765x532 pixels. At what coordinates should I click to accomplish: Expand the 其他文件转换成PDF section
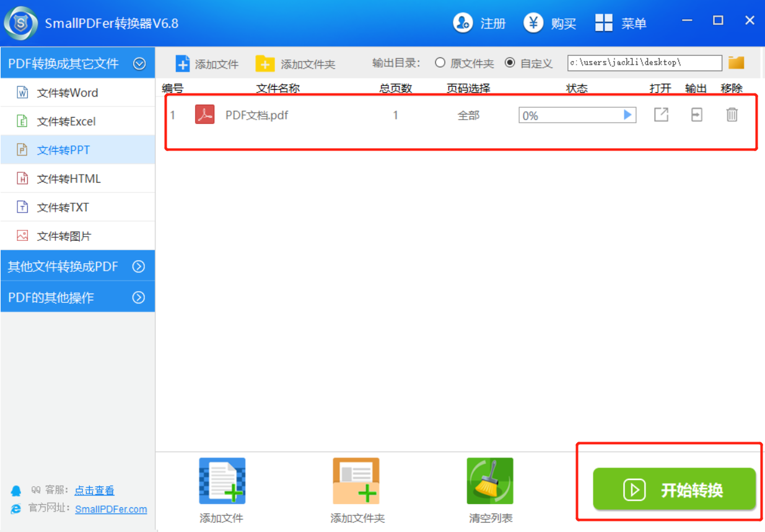click(77, 266)
